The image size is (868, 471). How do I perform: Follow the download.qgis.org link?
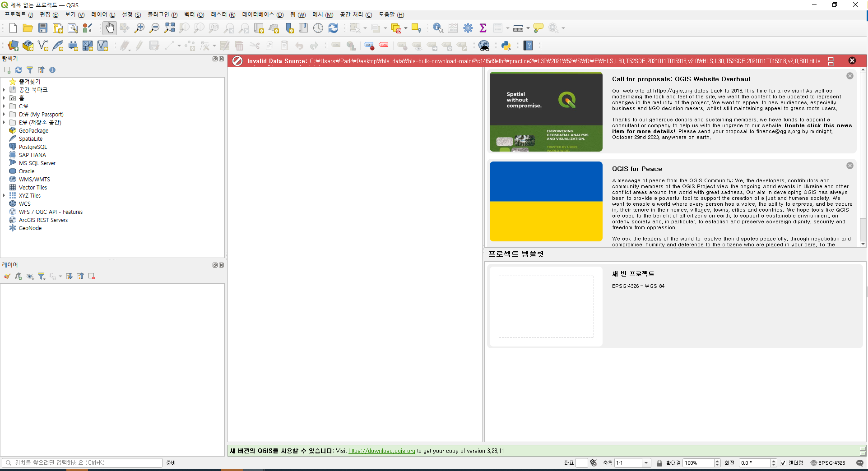381,451
